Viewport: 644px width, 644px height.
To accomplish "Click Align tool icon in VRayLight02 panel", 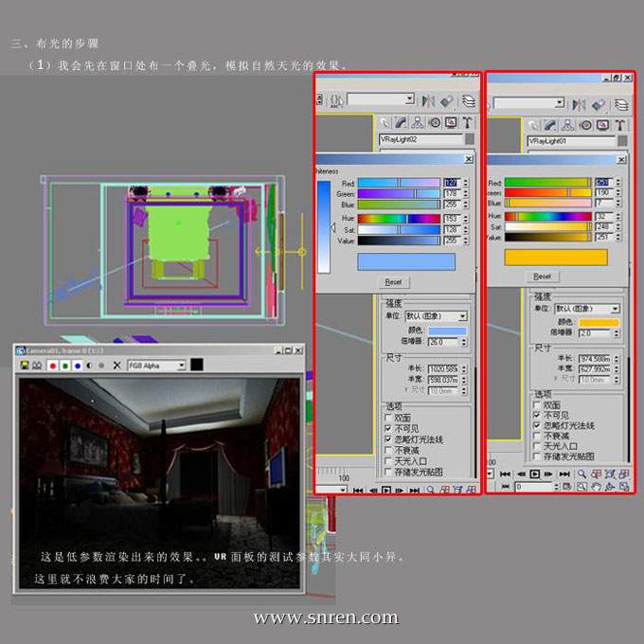I will (x=447, y=100).
